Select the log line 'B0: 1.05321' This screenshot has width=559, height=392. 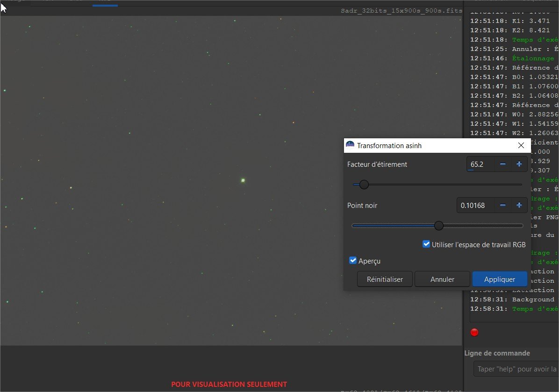pyautogui.click(x=514, y=77)
